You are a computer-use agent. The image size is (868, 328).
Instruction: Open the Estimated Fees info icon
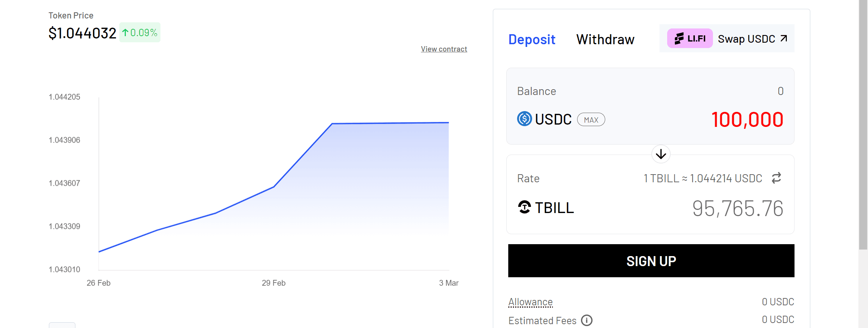click(x=587, y=320)
